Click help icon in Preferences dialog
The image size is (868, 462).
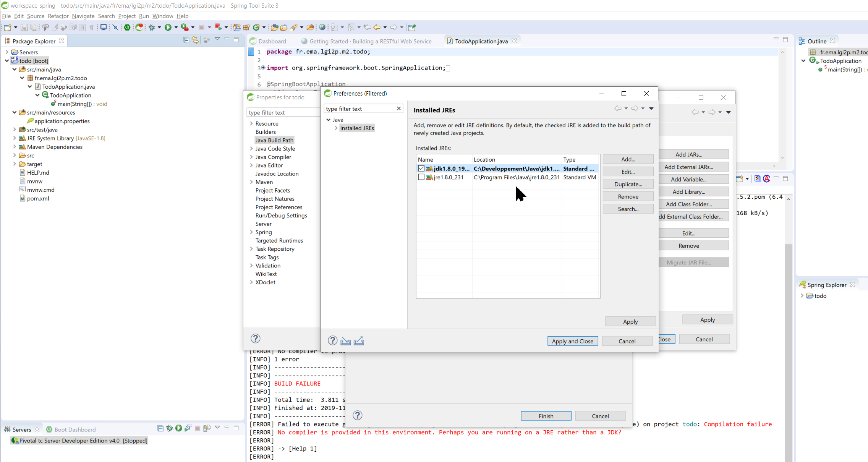tap(332, 340)
